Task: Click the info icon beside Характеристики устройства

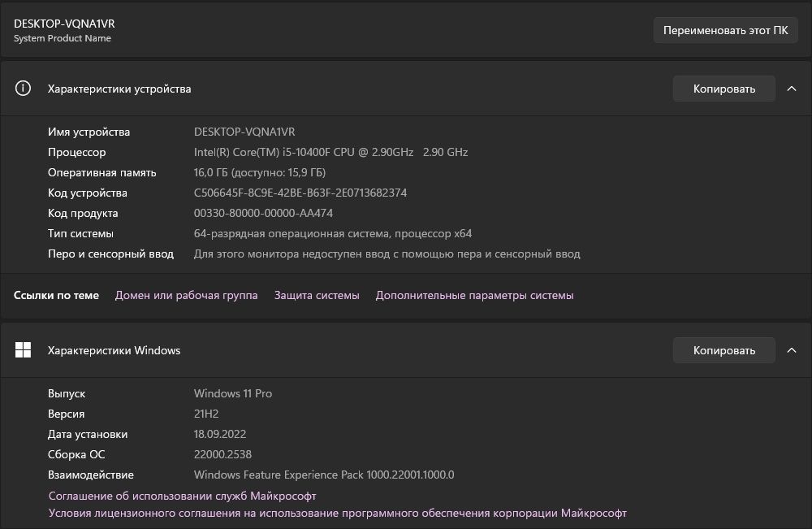Action: point(24,89)
